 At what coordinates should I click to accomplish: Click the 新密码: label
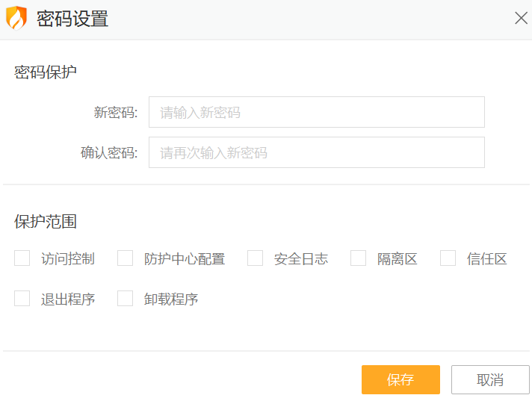point(116,113)
